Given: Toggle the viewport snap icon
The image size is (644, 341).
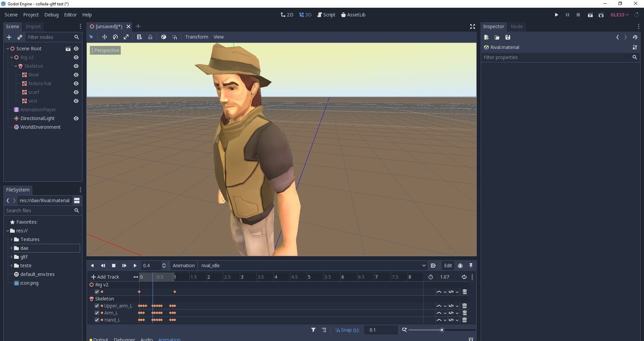Looking at the screenshot, I should pyautogui.click(x=175, y=37).
